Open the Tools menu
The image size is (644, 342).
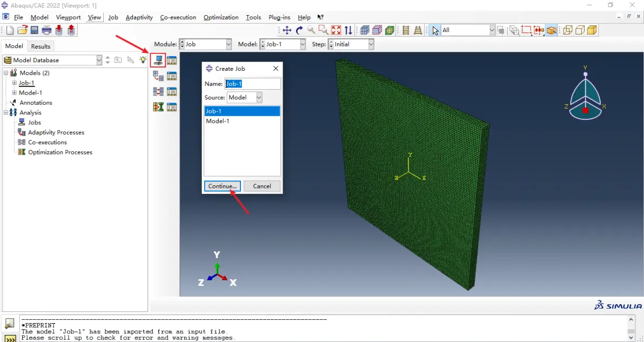coord(253,17)
